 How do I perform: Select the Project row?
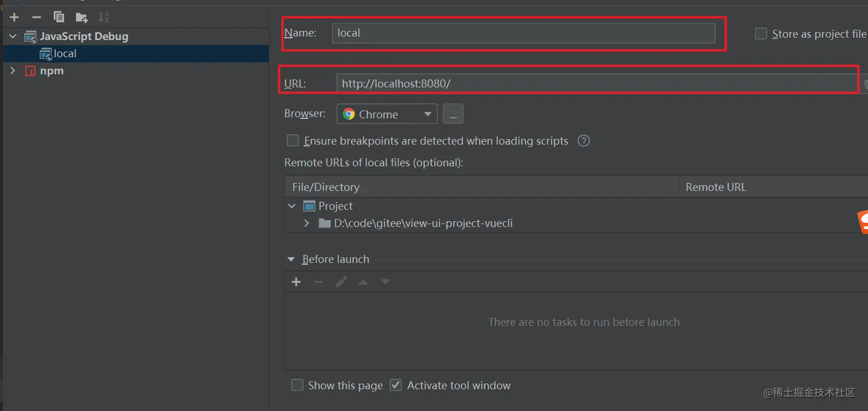point(576,206)
